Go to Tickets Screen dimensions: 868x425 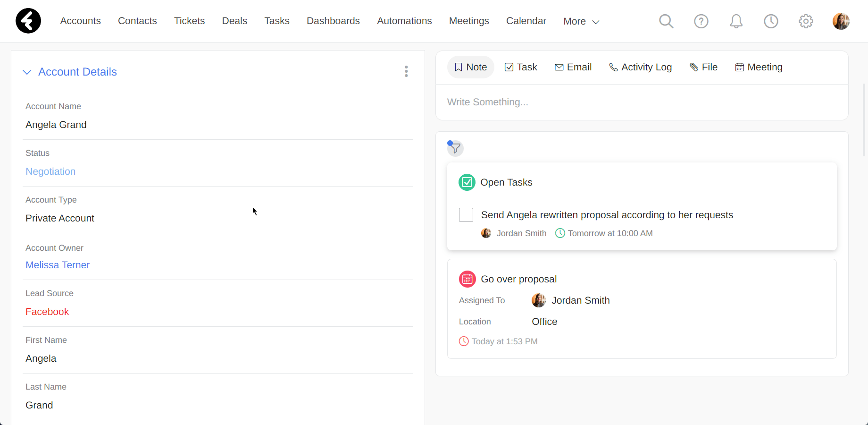[x=189, y=21]
